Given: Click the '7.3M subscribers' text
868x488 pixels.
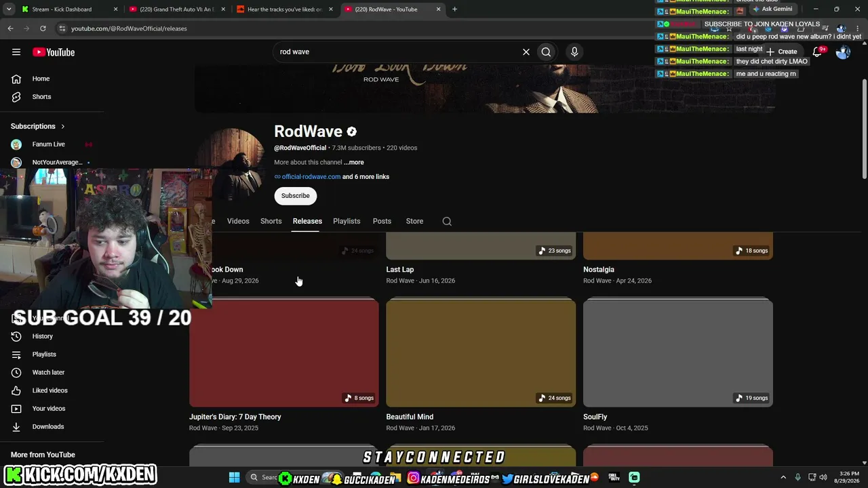Looking at the screenshot, I should [356, 148].
